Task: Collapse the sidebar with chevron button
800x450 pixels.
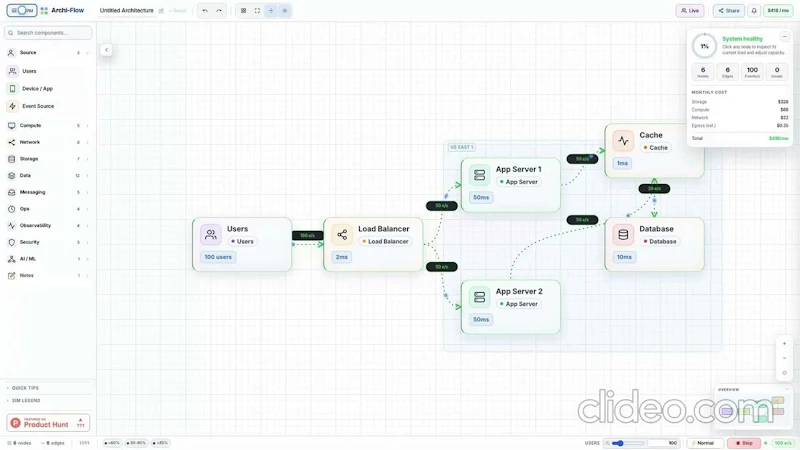Action: pyautogui.click(x=106, y=49)
